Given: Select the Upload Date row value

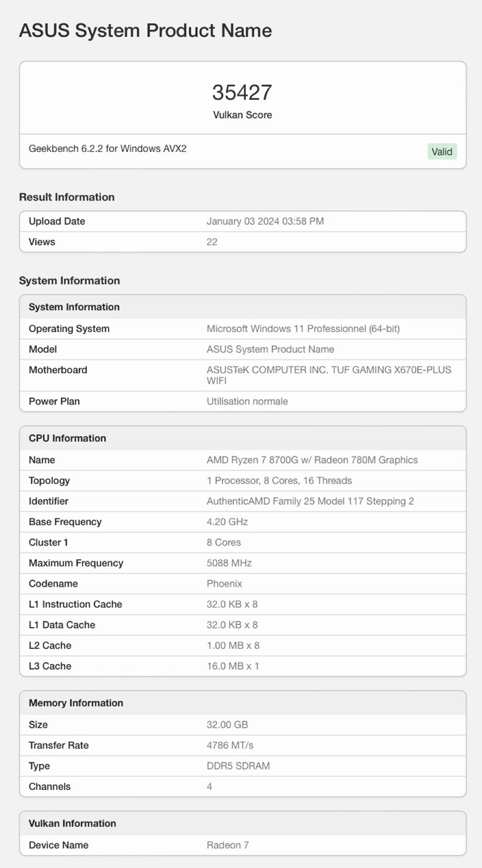Looking at the screenshot, I should (265, 221).
